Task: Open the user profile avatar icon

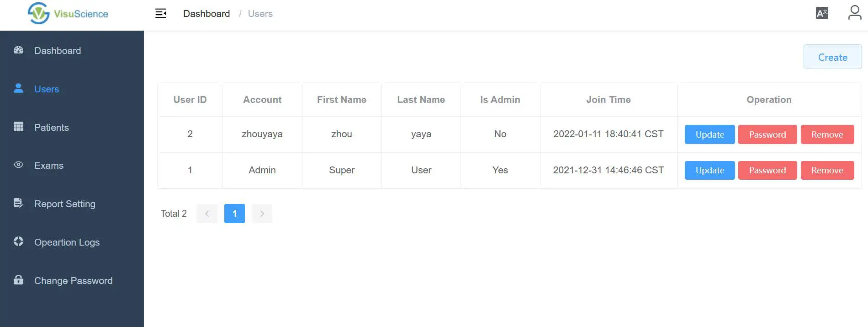Action: [x=854, y=13]
